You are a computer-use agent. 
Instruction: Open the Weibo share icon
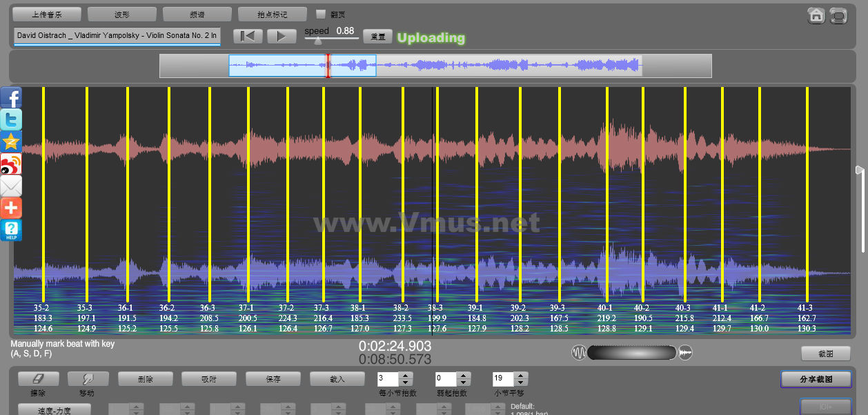coord(11,164)
